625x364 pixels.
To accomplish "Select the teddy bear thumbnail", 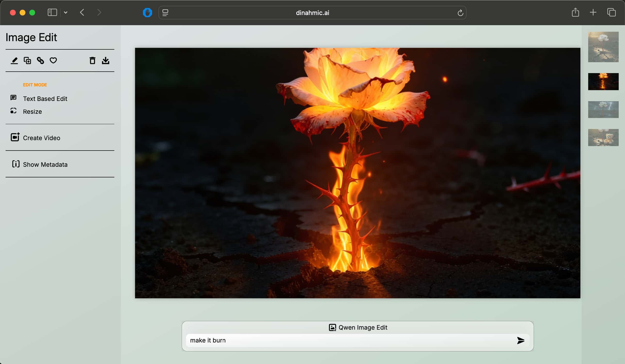I will [x=603, y=137].
